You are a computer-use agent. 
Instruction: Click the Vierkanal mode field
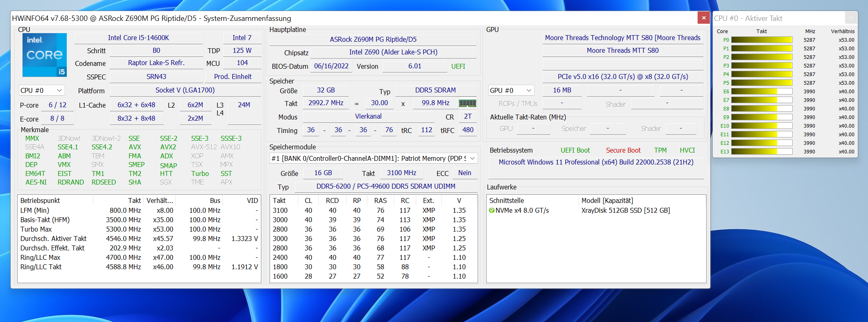tap(368, 117)
